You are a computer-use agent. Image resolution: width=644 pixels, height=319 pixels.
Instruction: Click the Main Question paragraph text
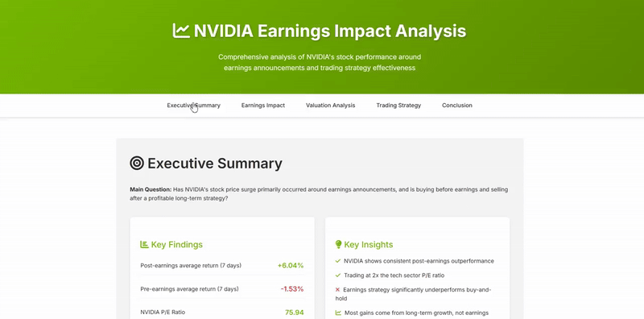click(319, 193)
